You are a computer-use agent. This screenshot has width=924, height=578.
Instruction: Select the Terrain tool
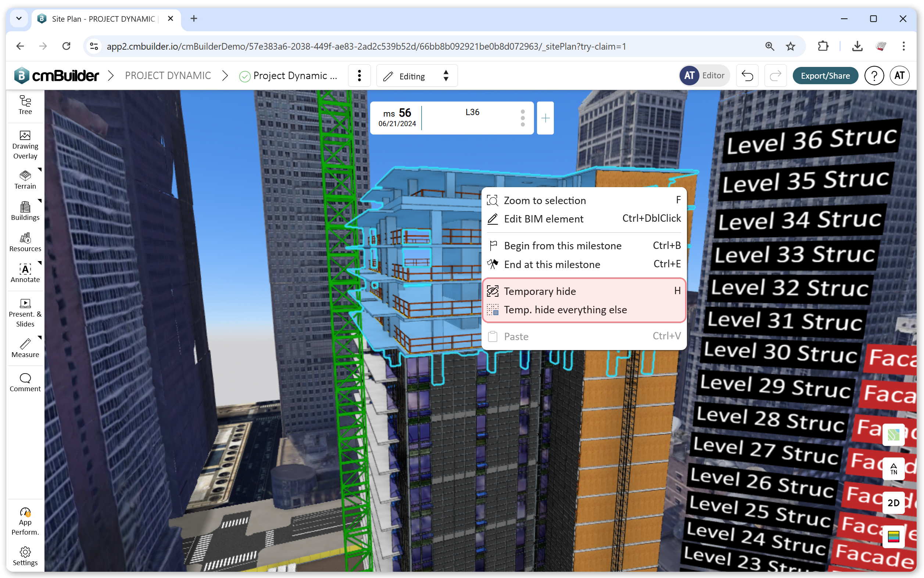pyautogui.click(x=25, y=180)
